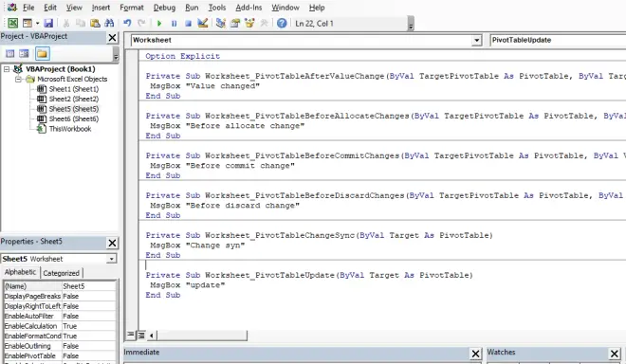Collapse the VBAProject (Book1) tree node

[7, 69]
